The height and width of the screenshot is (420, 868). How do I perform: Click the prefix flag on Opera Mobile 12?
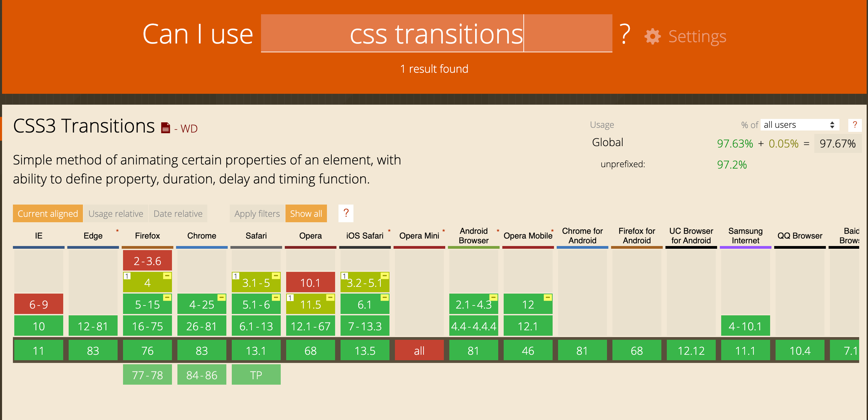pos(548,298)
